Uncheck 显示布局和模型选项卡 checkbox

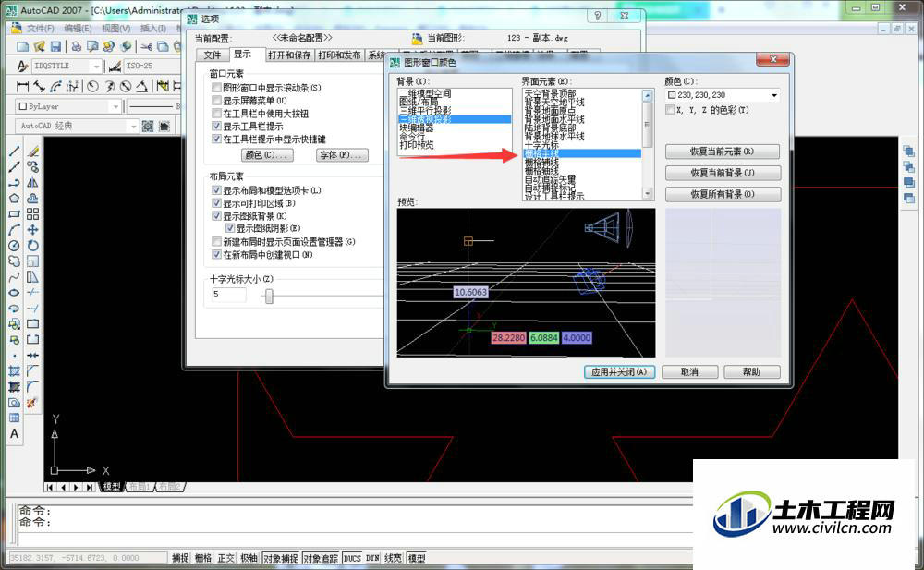(217, 190)
